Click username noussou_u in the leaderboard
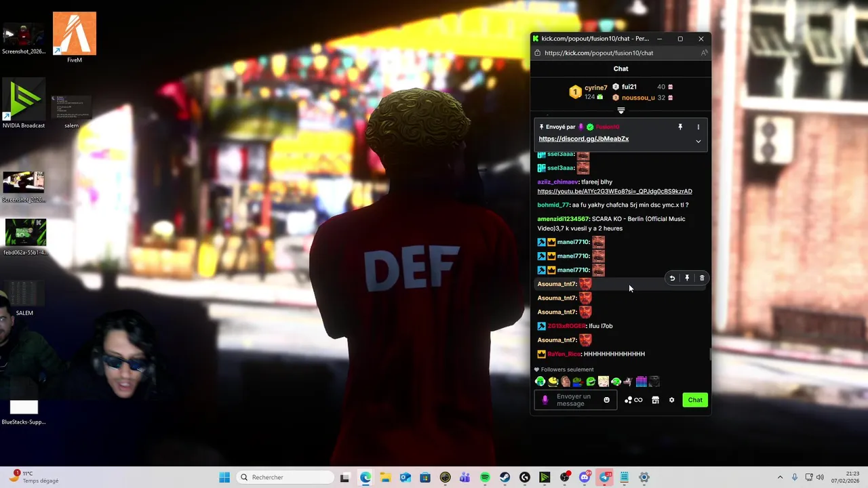The height and width of the screenshot is (488, 868). (x=638, y=98)
